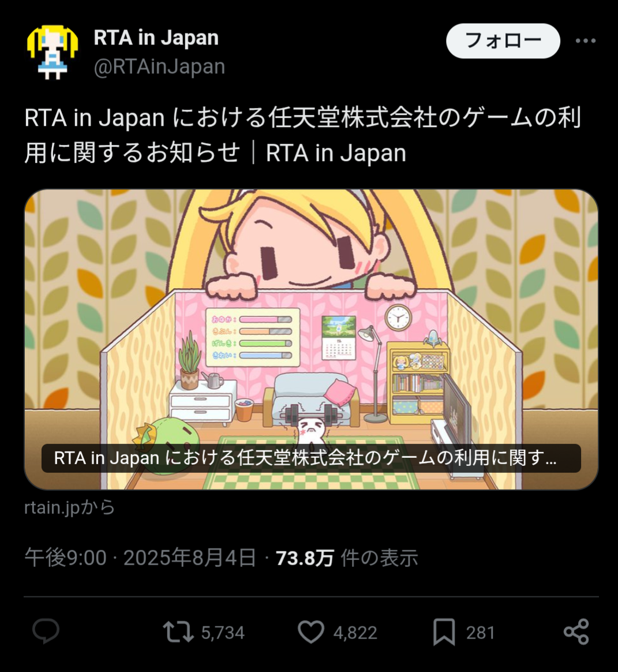Select the post text about 任天堂株式会社
This screenshot has height=672, width=618.
tap(302, 136)
